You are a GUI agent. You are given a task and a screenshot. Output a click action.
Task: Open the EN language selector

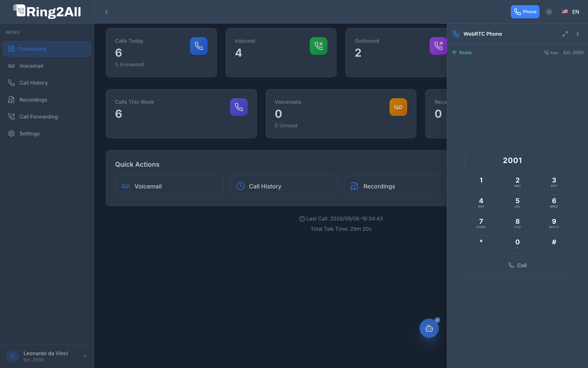click(x=570, y=12)
